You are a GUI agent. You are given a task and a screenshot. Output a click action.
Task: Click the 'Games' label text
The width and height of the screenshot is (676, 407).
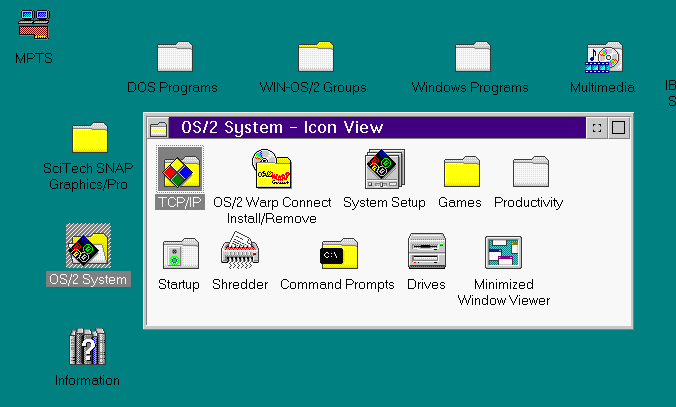(x=460, y=202)
